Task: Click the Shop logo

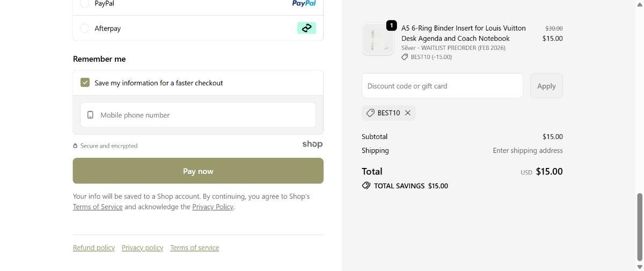Action: (312, 144)
